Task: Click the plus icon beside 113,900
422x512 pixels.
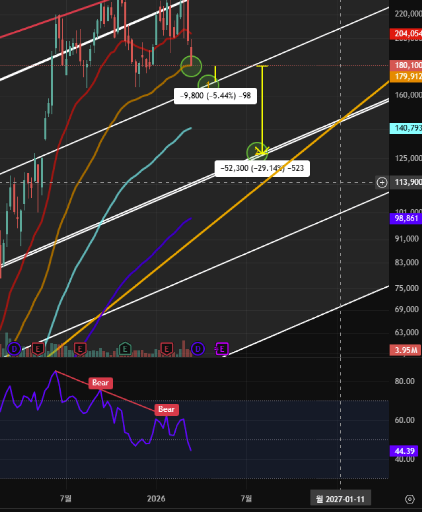Action: tap(382, 182)
